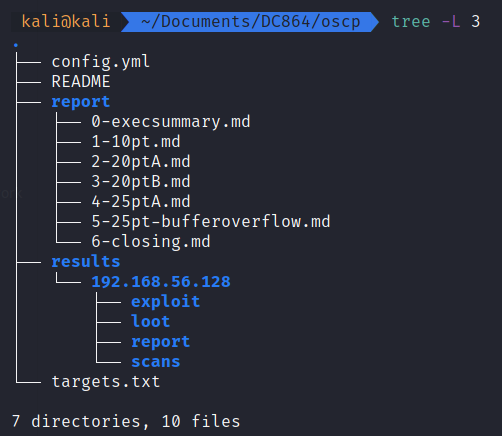This screenshot has height=436, width=502.
Task: Click the report folder under 192.168.56.128
Action: 161,342
